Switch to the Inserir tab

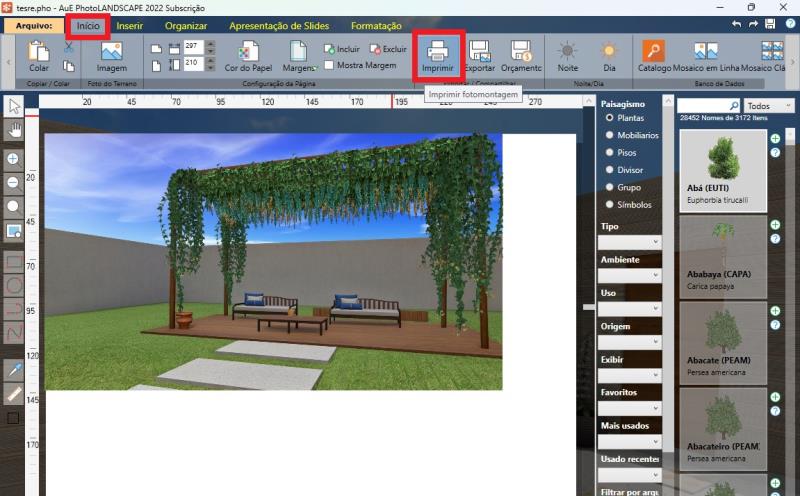coord(129,26)
